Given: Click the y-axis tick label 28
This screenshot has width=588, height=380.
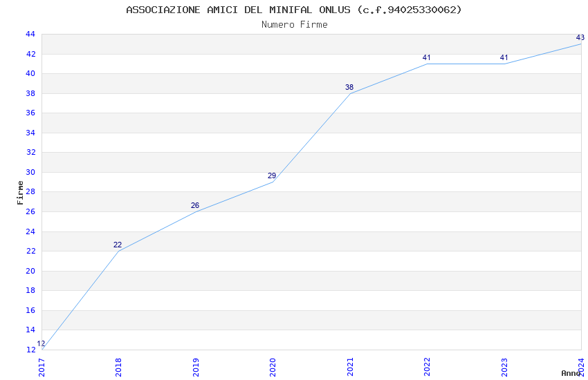Looking at the screenshot, I should pyautogui.click(x=30, y=191).
